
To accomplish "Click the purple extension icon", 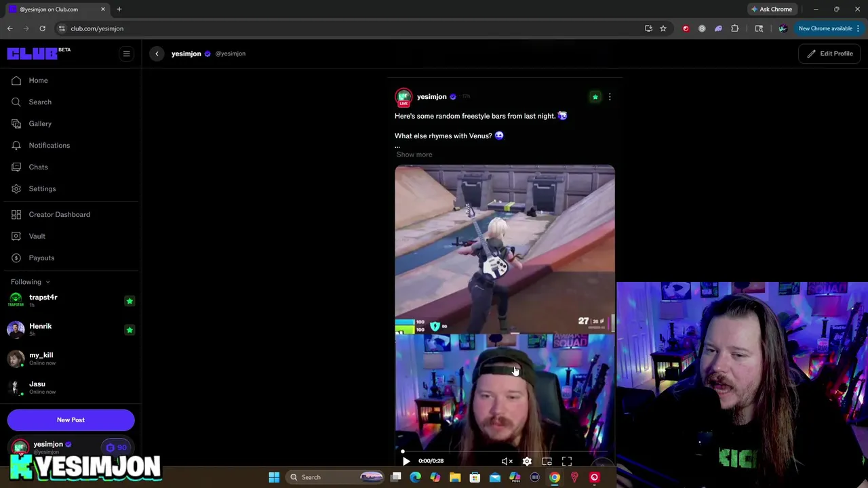I will tap(718, 28).
